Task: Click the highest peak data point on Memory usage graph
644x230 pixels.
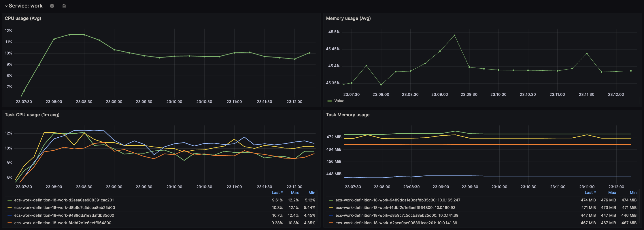Action: click(x=454, y=35)
